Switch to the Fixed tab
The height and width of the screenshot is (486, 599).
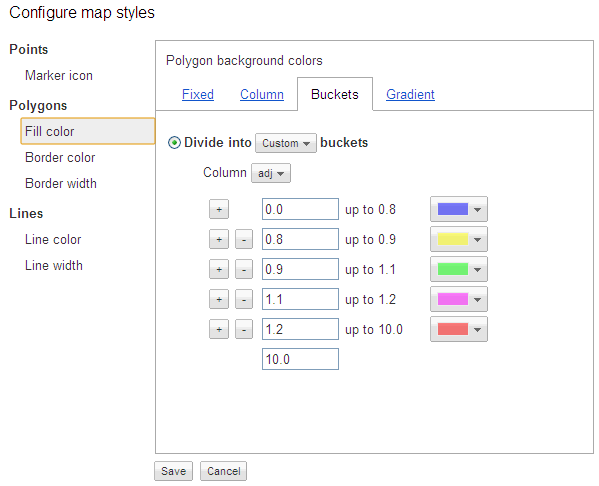point(198,94)
